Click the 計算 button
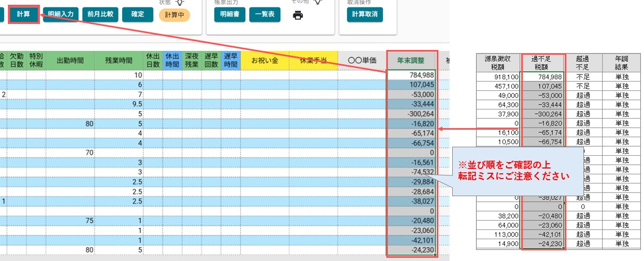The image size is (644, 261). tap(23, 14)
